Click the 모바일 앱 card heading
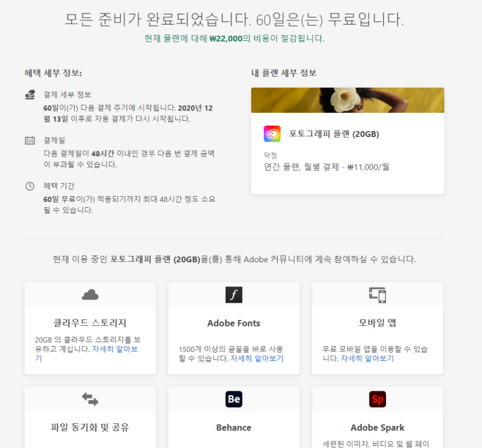Screen dimensions: 482x448 378,323
